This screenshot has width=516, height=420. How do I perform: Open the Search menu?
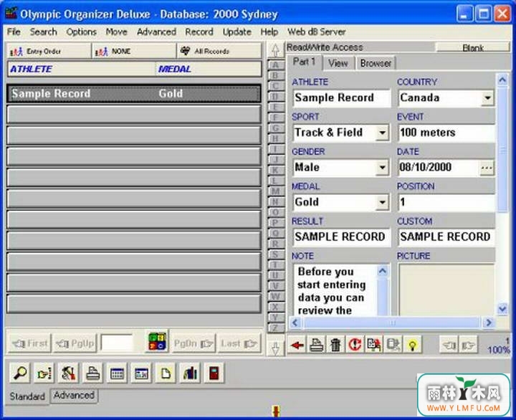[x=44, y=32]
